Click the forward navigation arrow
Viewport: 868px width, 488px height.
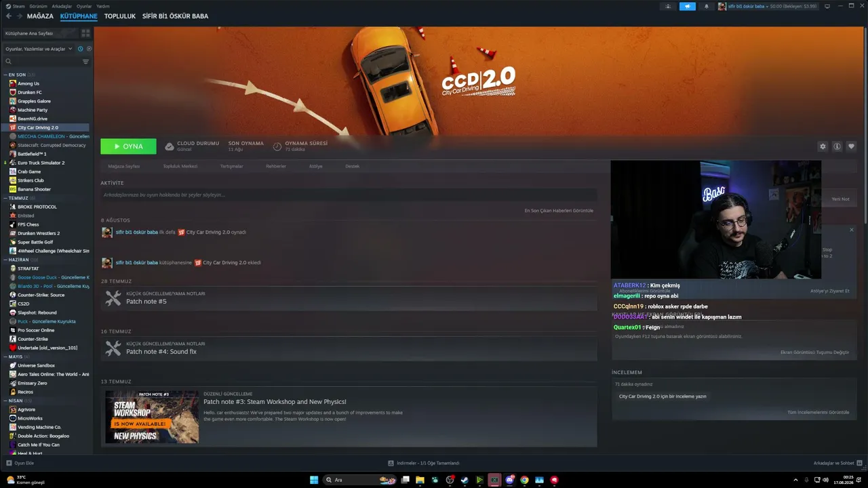coord(19,16)
